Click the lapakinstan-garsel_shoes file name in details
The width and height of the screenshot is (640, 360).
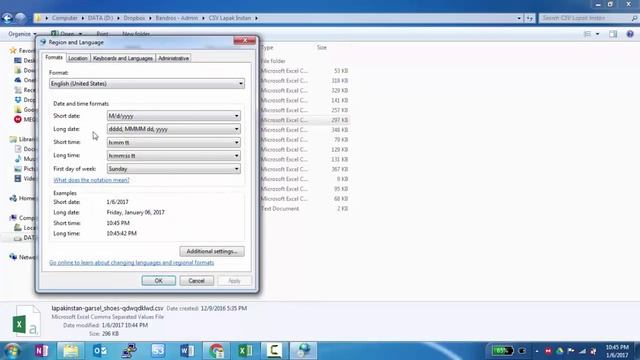coord(107,308)
